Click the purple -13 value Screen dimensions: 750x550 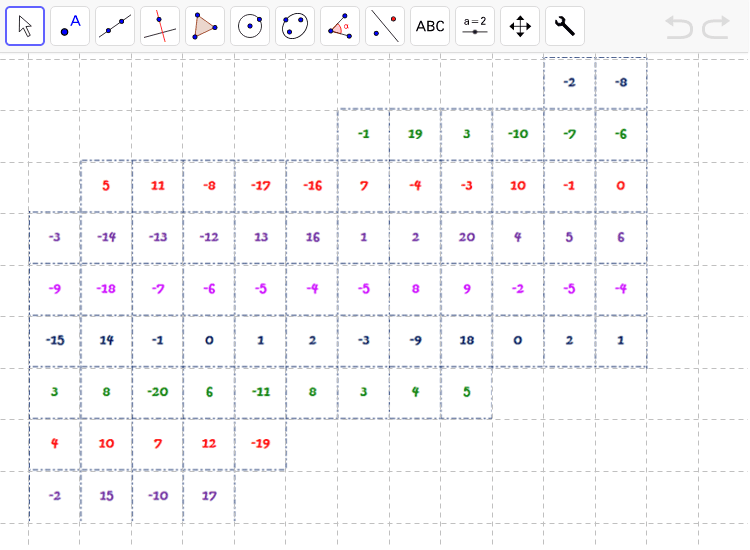pyautogui.click(x=158, y=237)
